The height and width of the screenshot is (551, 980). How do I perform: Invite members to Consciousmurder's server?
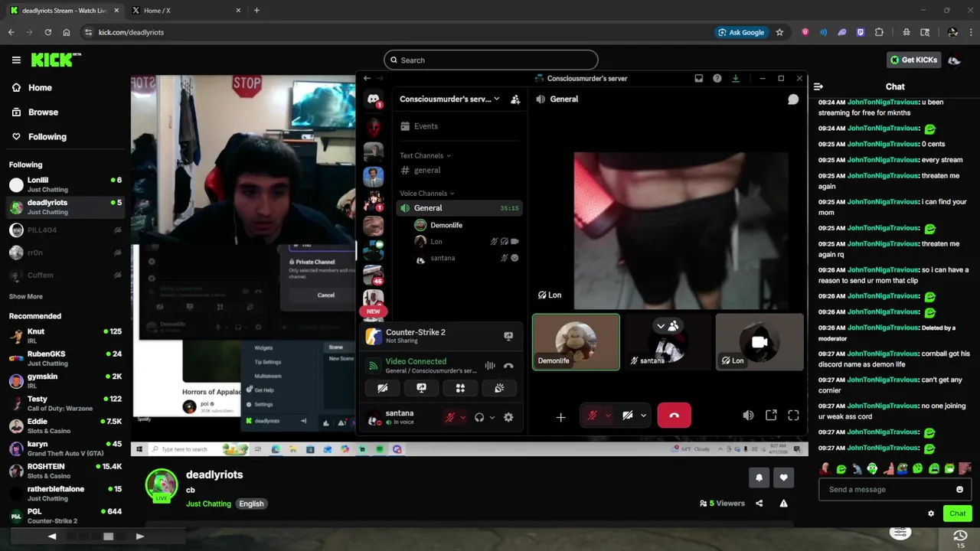(515, 99)
